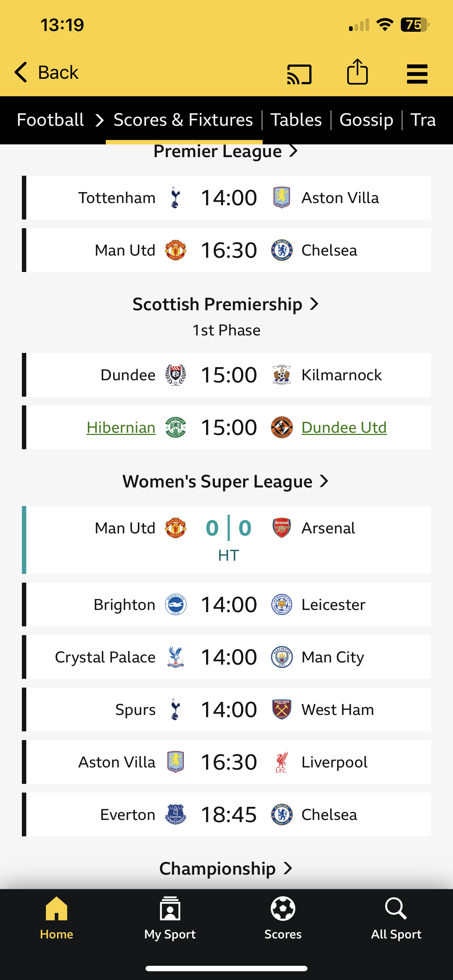Tap the cast to screen icon
The image size is (453, 980).
coord(299,73)
